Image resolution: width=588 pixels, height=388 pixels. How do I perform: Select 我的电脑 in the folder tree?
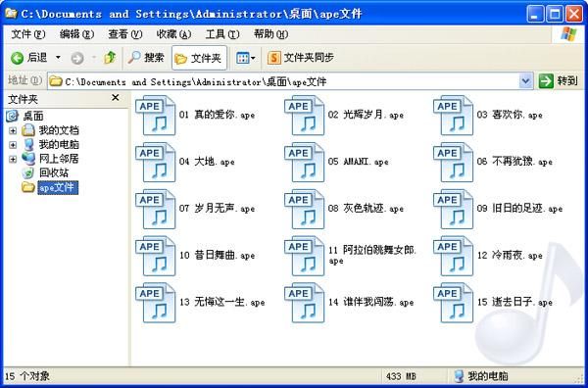pos(59,145)
